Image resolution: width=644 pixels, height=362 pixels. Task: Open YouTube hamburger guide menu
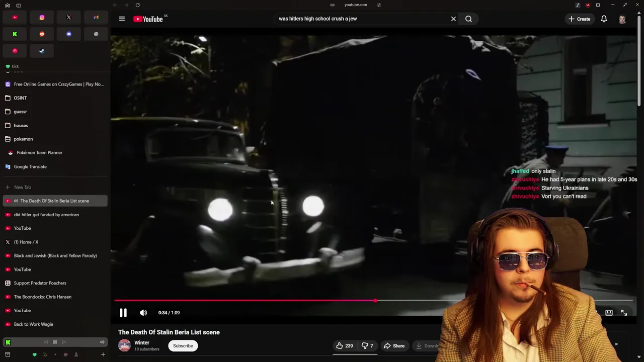coord(122,19)
